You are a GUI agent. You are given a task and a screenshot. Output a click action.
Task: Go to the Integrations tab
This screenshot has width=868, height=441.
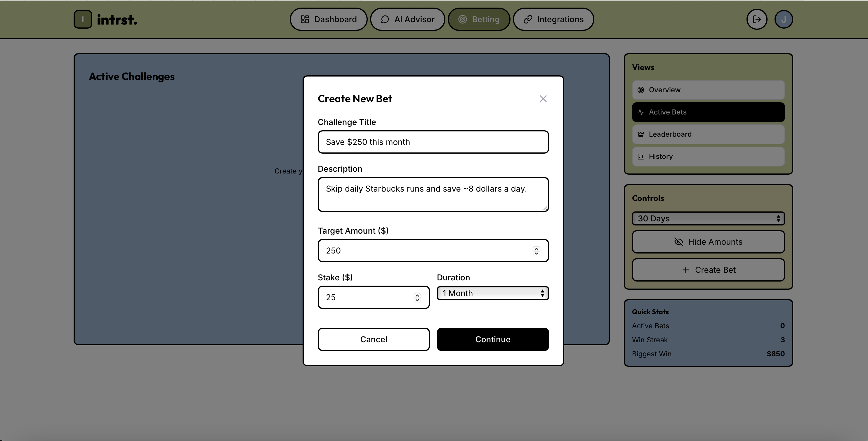click(553, 20)
